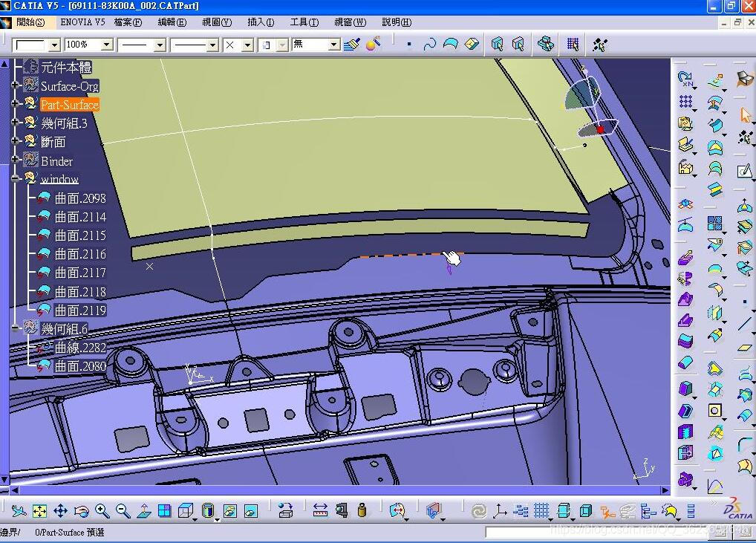The image size is (756, 543).
Task: Click the Shading view mode cylinder icon
Action: click(207, 510)
